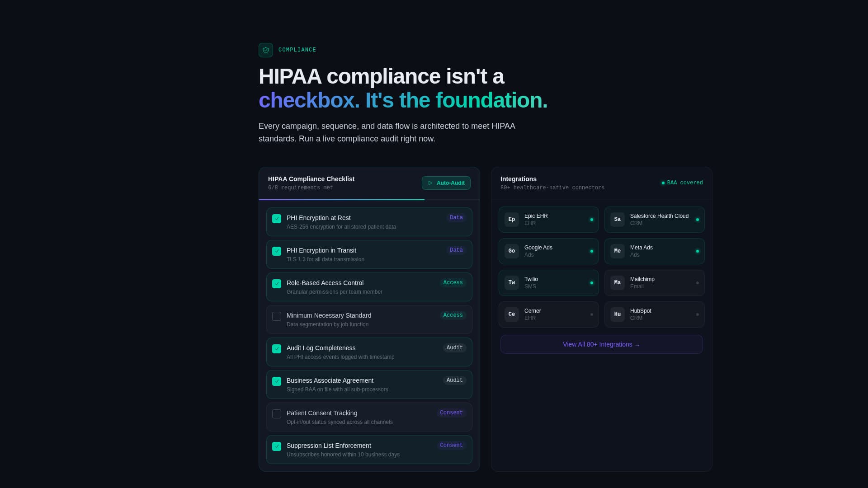Select the Access tag beside Role-Based Access Control
868x488 pixels.
[453, 282]
